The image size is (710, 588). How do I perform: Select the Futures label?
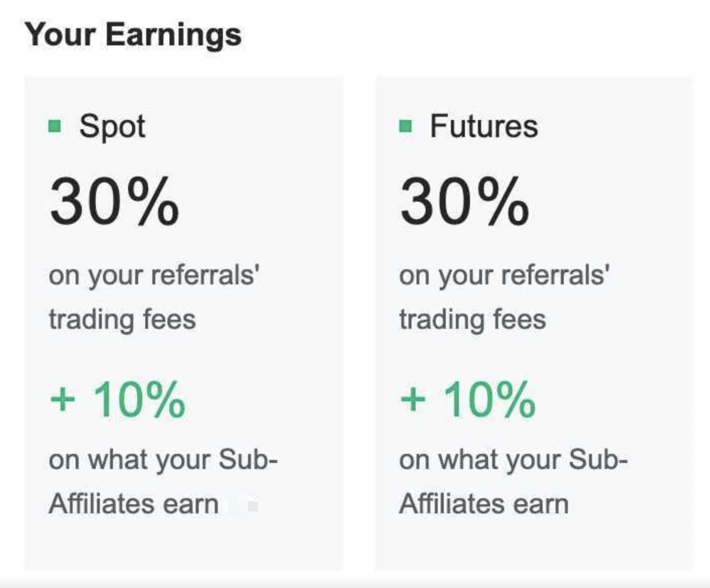[x=484, y=126]
